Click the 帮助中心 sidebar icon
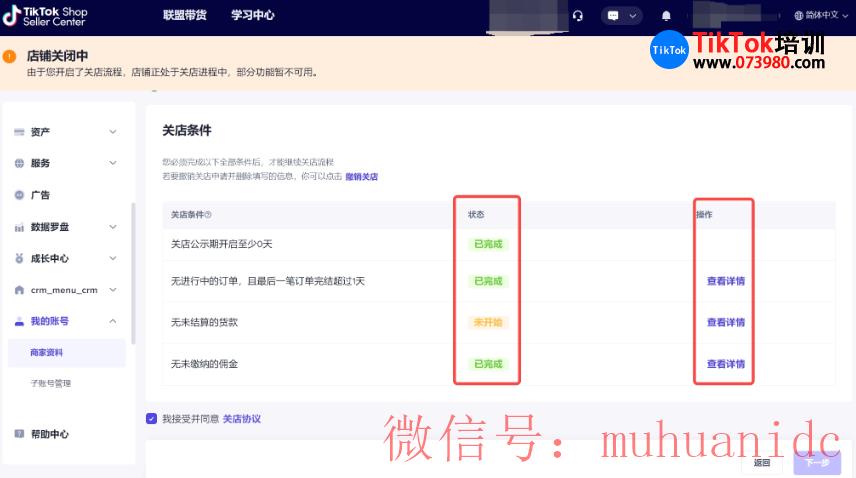The image size is (856, 478). point(19,434)
